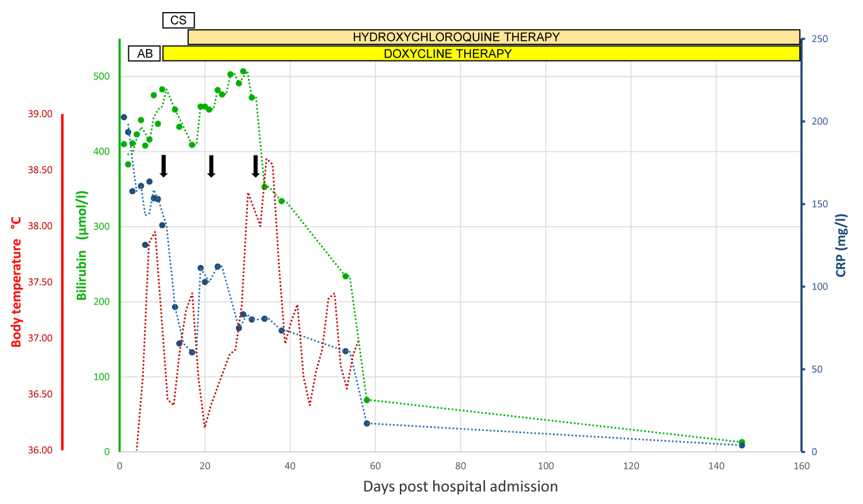Viewport: 863px width, 504px height.
Task: Click the HYDROXYCHLOROQUINE THERAPY bar
Action: 494,37
